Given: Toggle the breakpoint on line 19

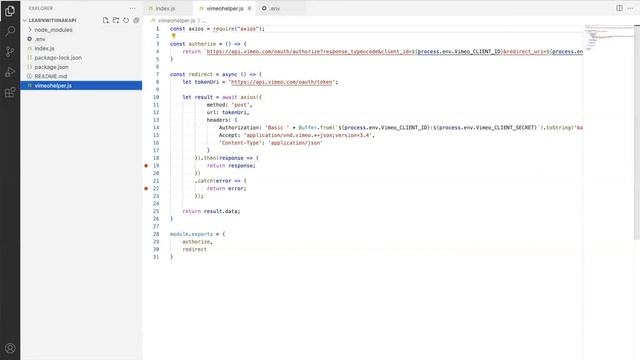Looking at the screenshot, I should [x=146, y=166].
